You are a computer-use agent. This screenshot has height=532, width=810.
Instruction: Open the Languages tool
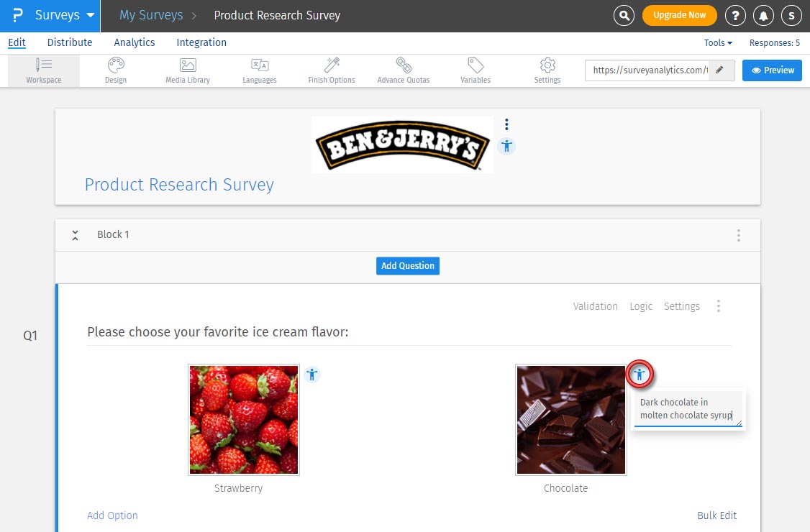[259, 70]
